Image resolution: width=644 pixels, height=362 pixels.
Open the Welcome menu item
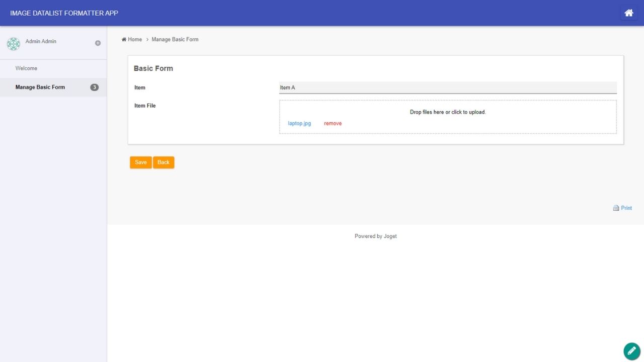tap(26, 68)
